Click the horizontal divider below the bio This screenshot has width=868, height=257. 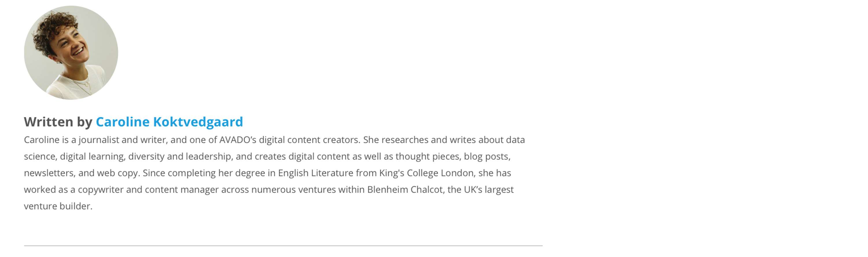pyautogui.click(x=283, y=245)
